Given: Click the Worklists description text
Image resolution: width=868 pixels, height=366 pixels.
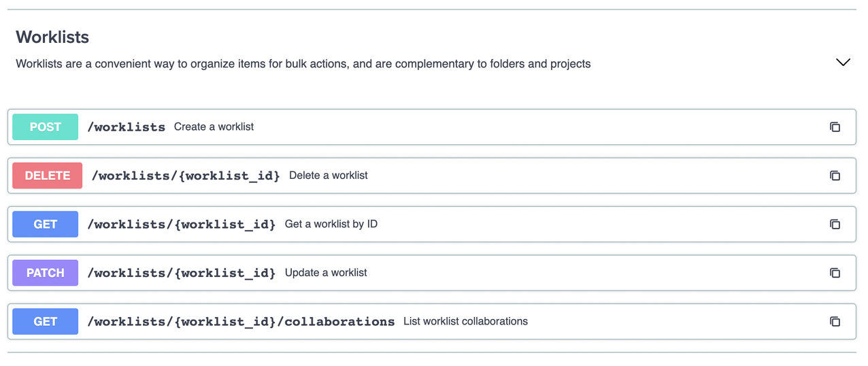Looking at the screenshot, I should pos(303,64).
